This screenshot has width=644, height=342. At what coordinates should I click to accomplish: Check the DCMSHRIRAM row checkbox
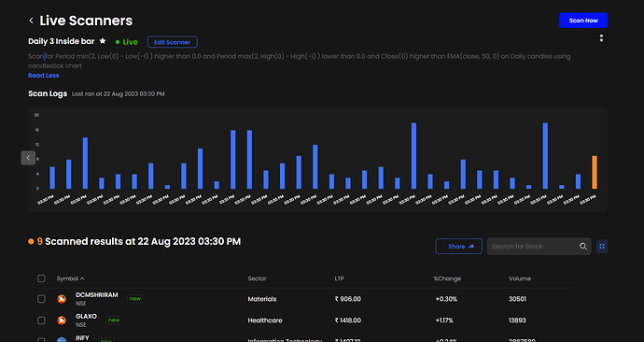pyautogui.click(x=41, y=299)
